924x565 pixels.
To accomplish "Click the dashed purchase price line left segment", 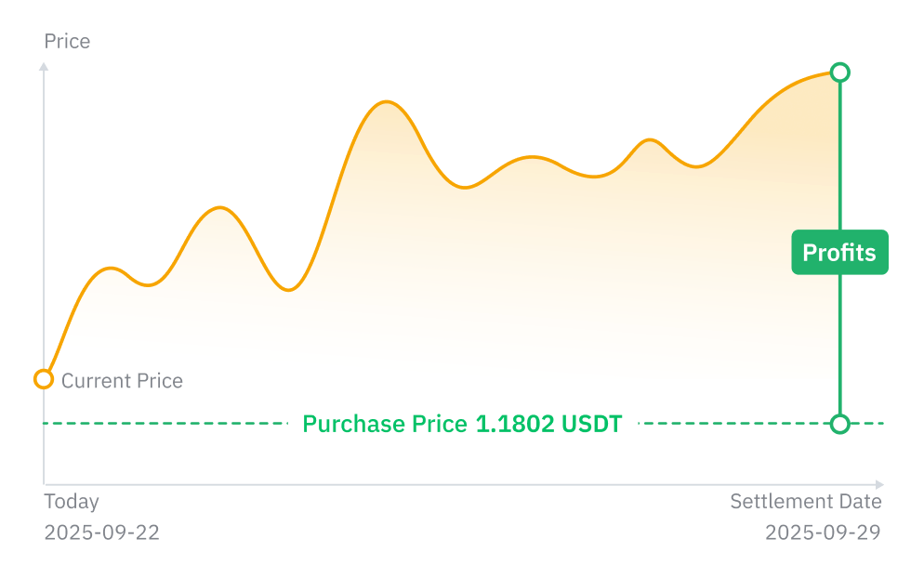I will tap(165, 423).
